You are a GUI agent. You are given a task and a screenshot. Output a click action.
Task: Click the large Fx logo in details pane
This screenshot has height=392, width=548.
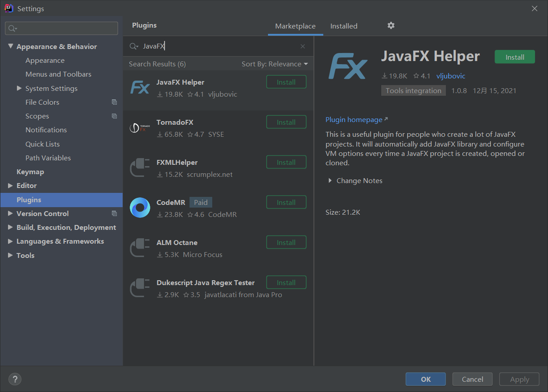[348, 67]
